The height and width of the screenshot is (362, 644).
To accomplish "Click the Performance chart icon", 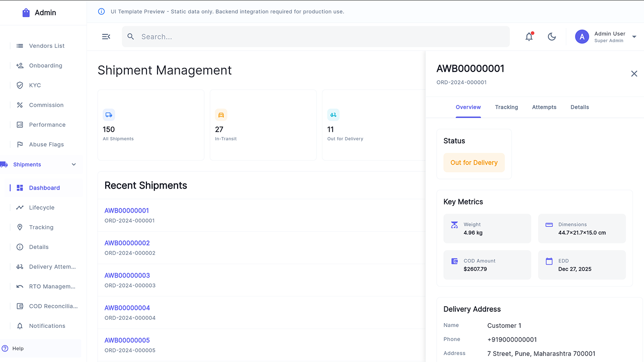I will [20, 125].
